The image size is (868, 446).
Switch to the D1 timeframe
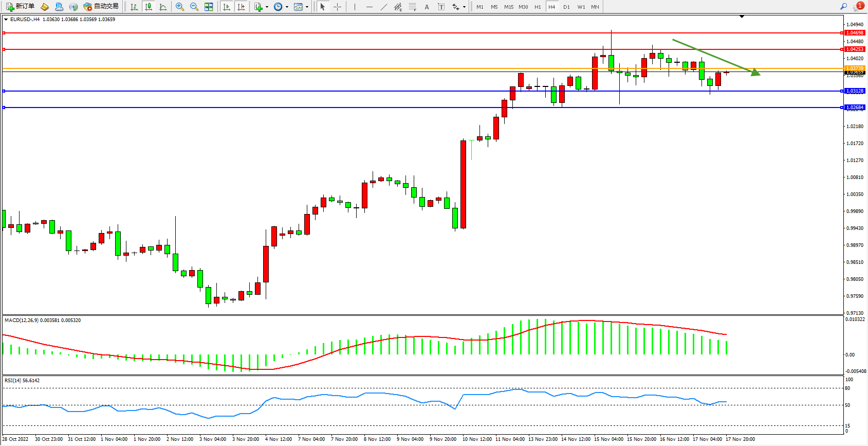(x=566, y=7)
